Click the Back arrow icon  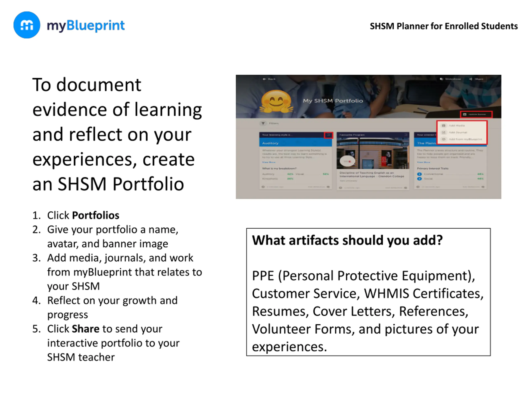(264, 79)
